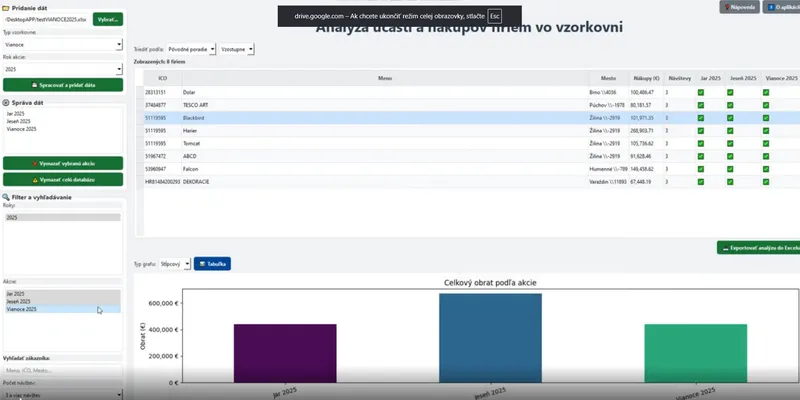Click Exportovať analýzu do Excelu button

759,248
